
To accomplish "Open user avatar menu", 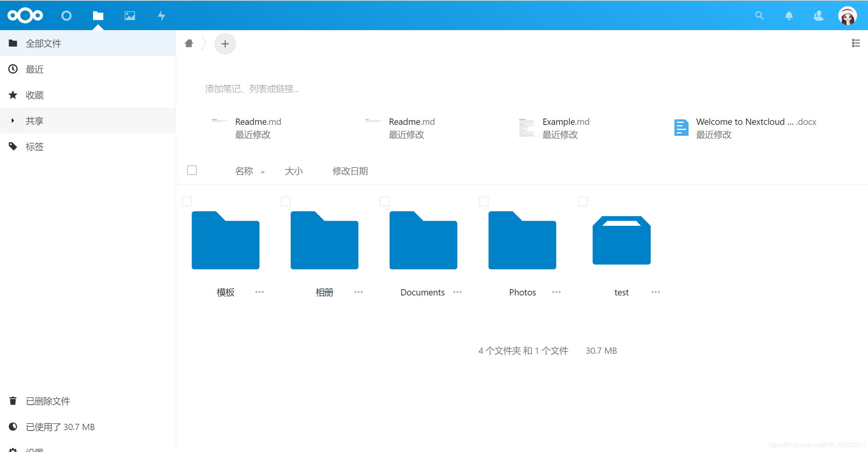I will pyautogui.click(x=847, y=16).
